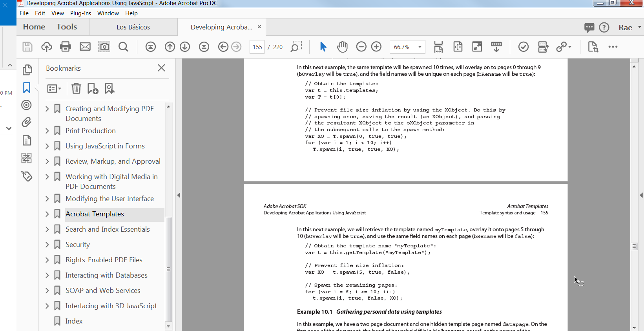Viewport: 644px width, 331px height.
Task: Open the zoom level dropdown
Action: pos(420,47)
